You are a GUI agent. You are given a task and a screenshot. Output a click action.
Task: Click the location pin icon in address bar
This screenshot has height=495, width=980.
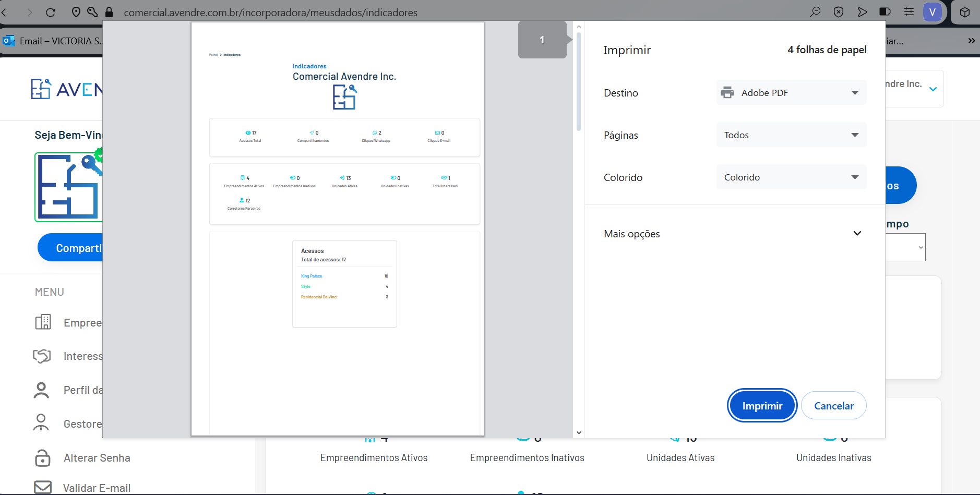[76, 12]
